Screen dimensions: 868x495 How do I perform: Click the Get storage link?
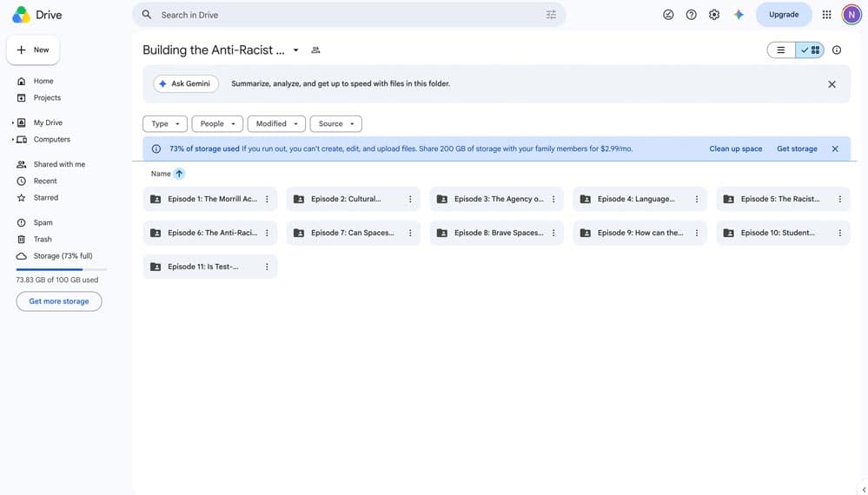coord(797,148)
